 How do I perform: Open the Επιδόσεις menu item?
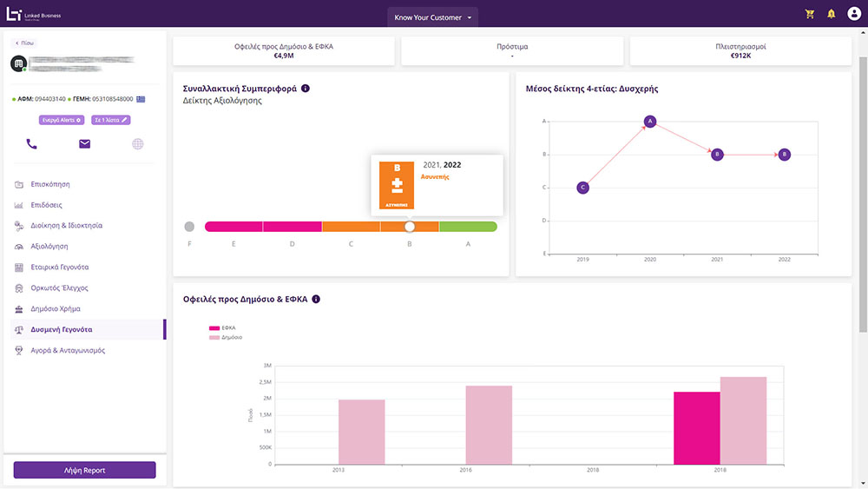pos(47,205)
